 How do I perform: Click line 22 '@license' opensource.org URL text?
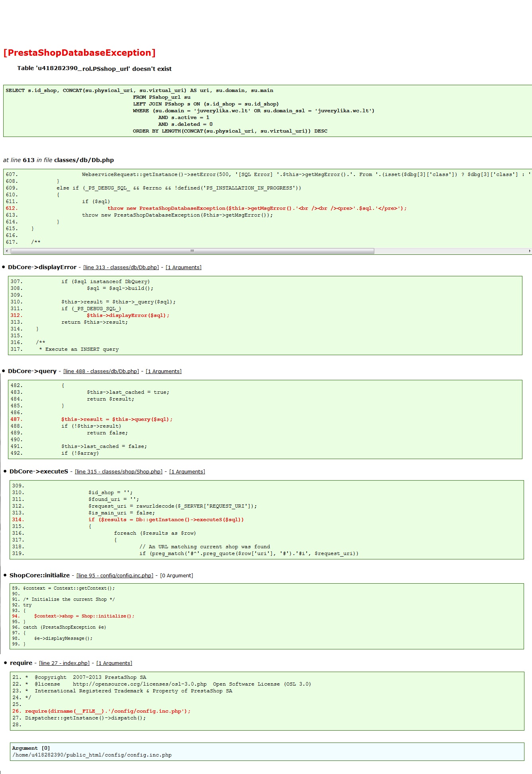[x=140, y=684]
